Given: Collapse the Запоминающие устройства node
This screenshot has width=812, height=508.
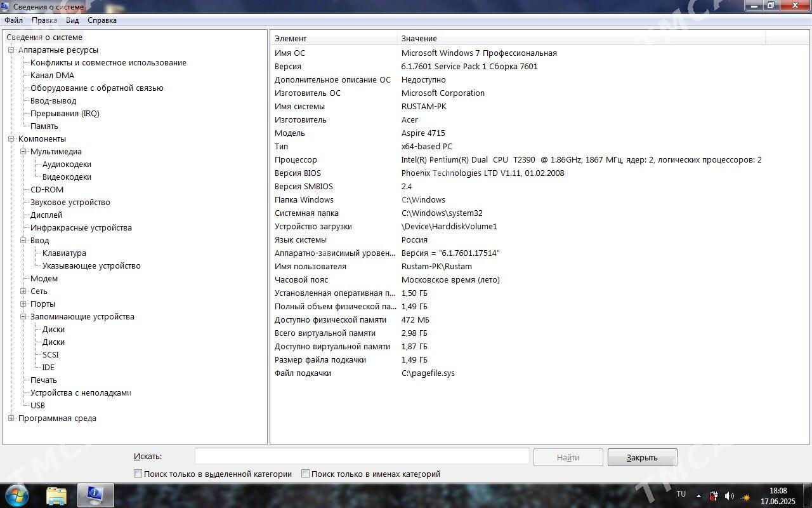Looking at the screenshot, I should click(23, 317).
